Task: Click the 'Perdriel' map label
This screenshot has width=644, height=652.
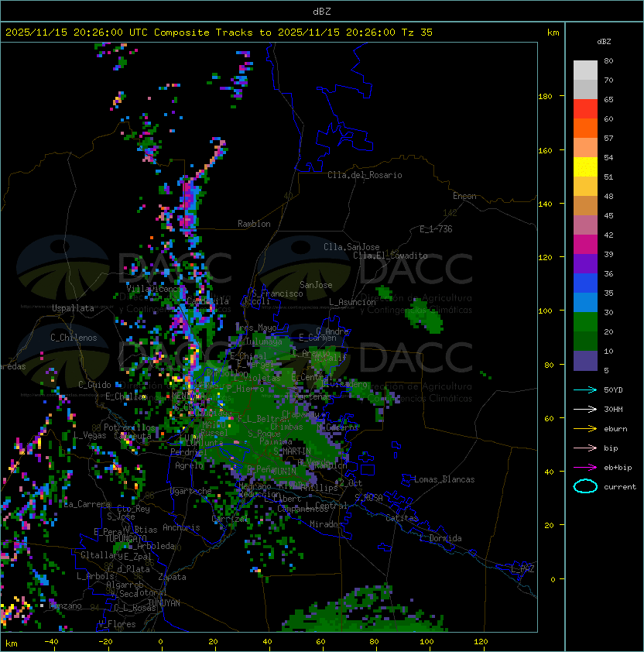Action: [x=188, y=451]
